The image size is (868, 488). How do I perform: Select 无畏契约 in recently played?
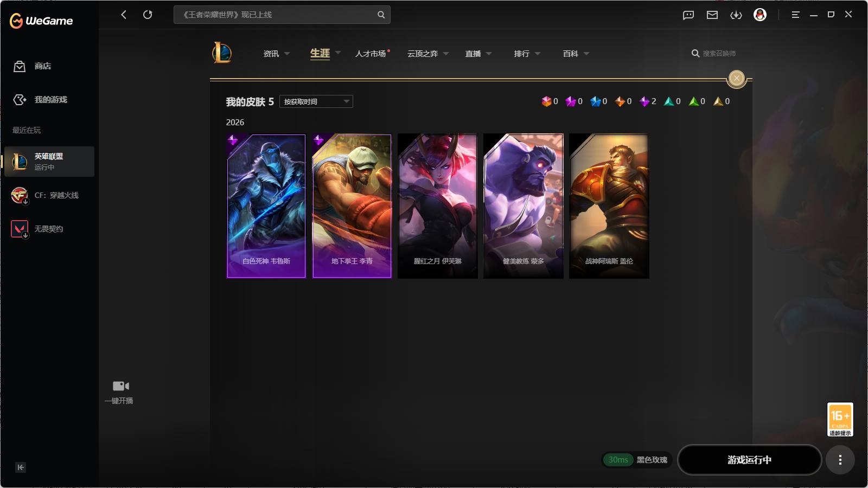point(49,229)
